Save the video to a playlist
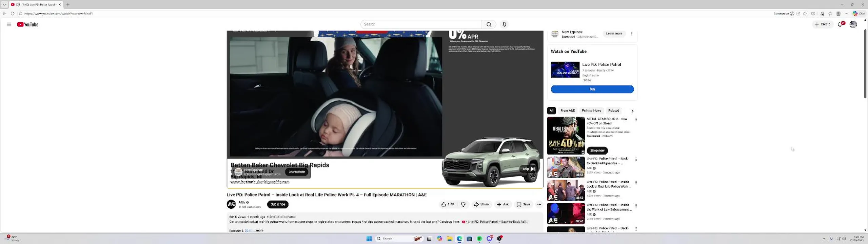Screen dimensions: 868x244 [523, 204]
